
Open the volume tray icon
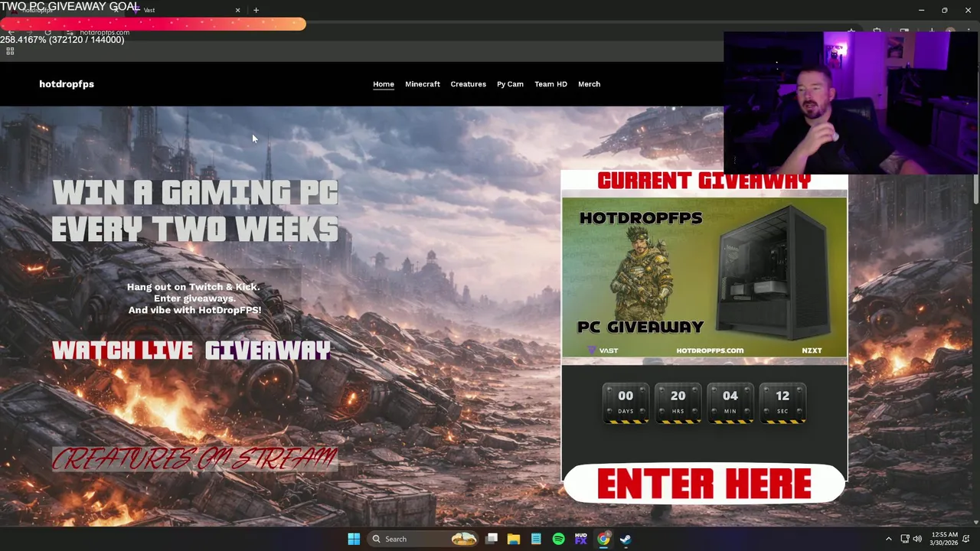click(917, 539)
